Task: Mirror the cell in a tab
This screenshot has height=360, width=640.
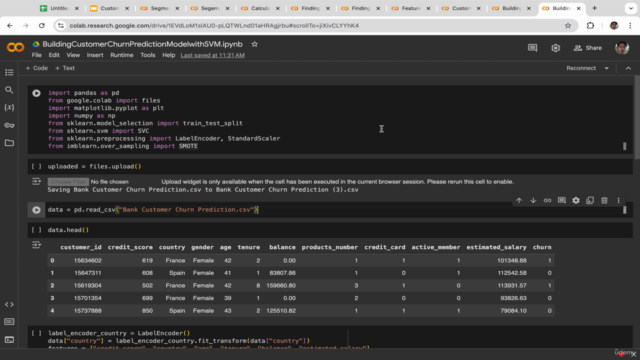Action: click(590, 200)
